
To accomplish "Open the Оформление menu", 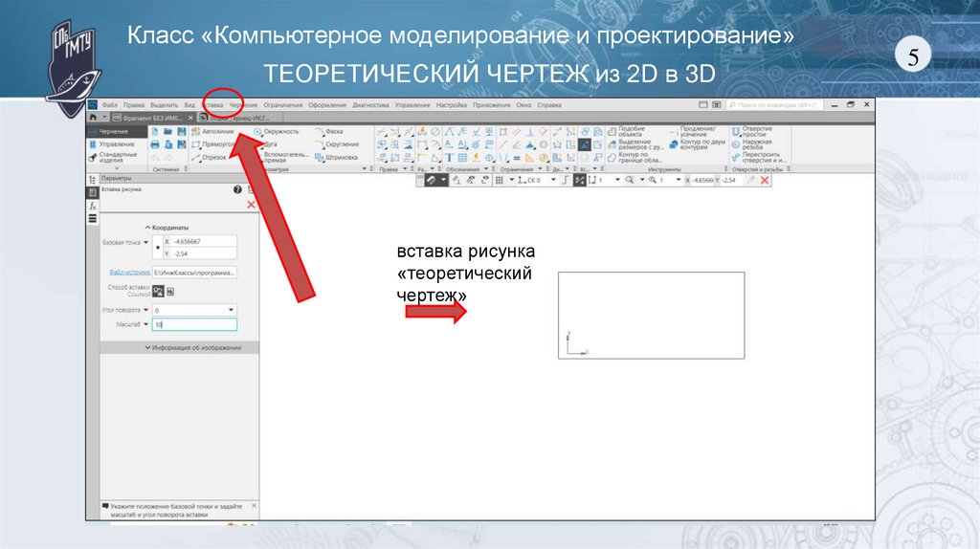I will 327,104.
